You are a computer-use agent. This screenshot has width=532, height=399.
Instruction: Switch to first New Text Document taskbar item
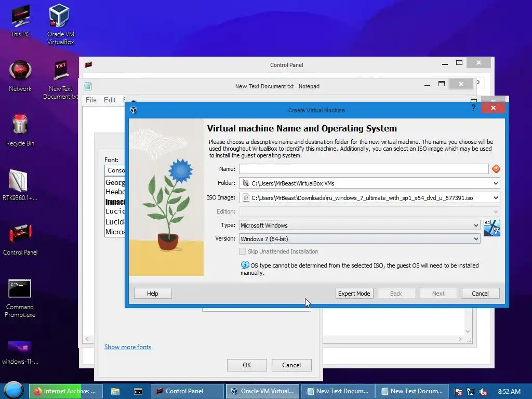(x=338, y=391)
